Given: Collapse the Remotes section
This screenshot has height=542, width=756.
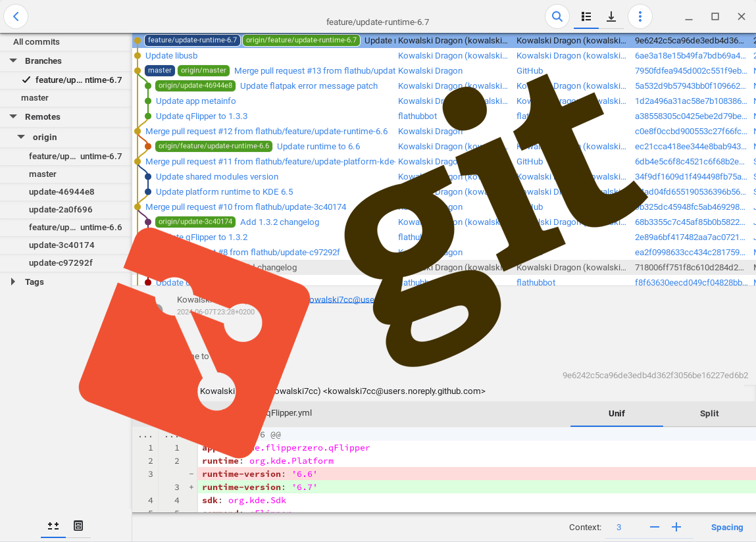Looking at the screenshot, I should click(14, 116).
